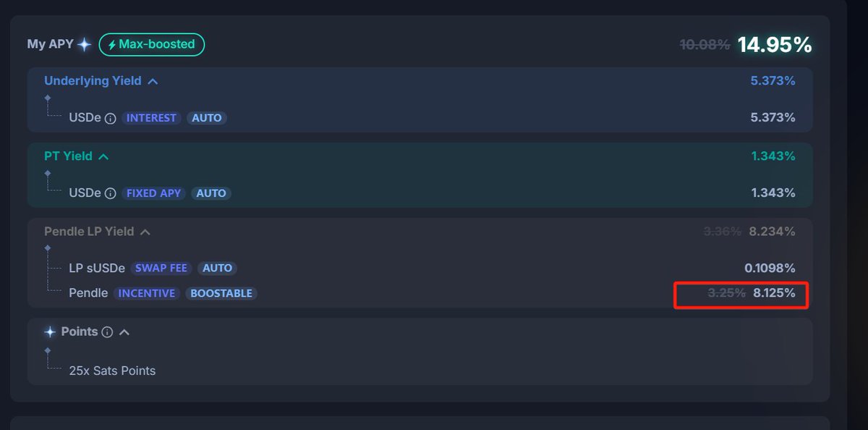Collapse the PT Yield section

103,156
